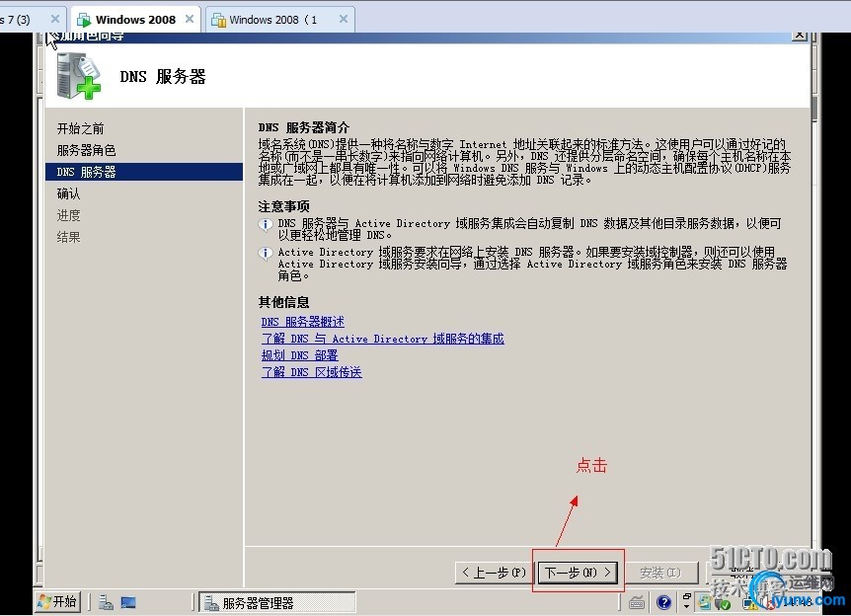Switch to the active Windows 2008 VM tab
The height and width of the screenshot is (616, 851).
135,20
